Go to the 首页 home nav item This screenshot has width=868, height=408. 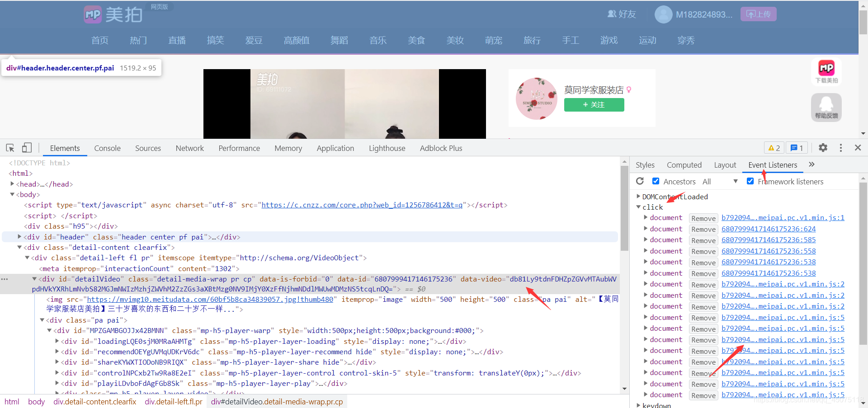(x=100, y=40)
